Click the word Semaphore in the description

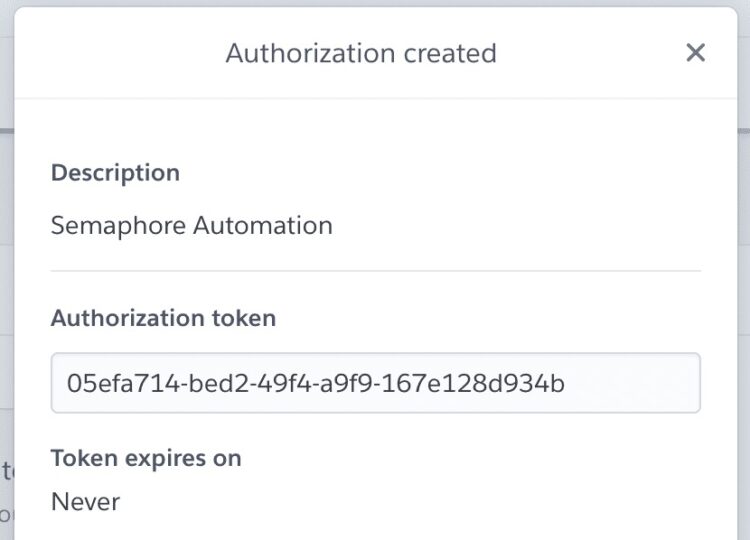[118, 226]
